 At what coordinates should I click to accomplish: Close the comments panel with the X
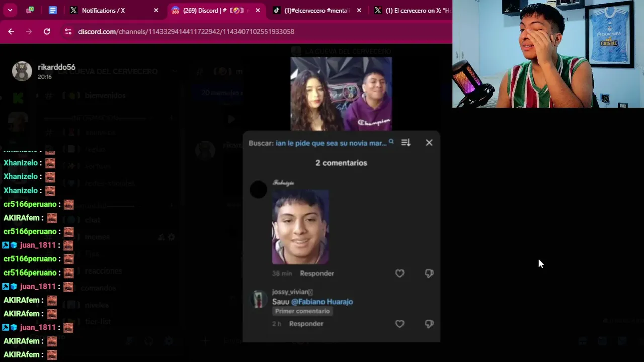click(429, 143)
